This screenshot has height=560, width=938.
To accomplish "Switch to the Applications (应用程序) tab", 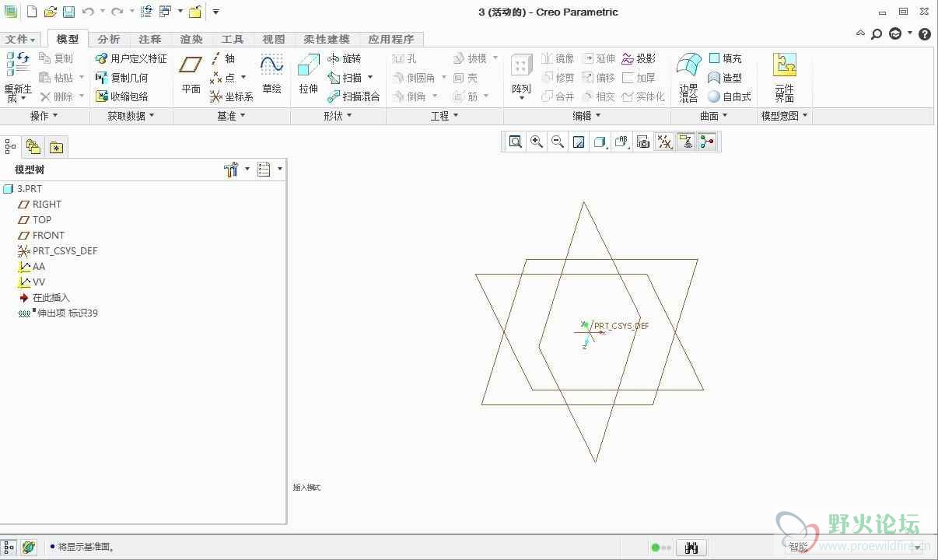I will pyautogui.click(x=391, y=39).
